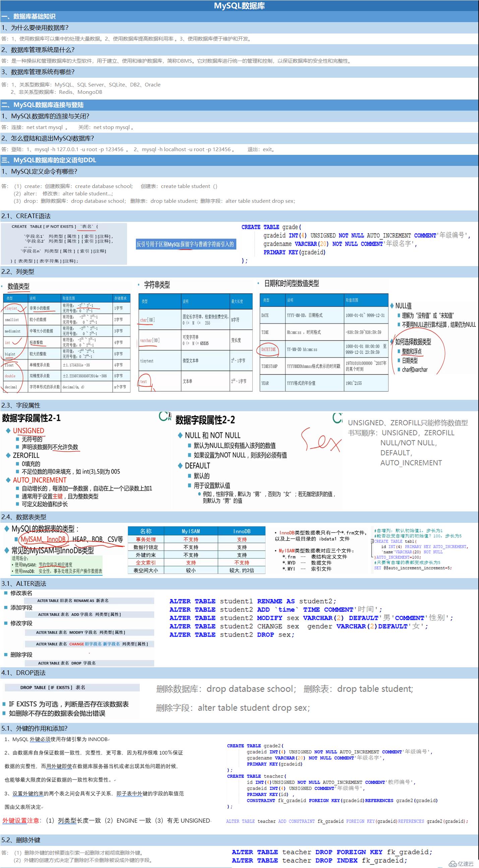The height and width of the screenshot is (868, 479).
Task: Select heading '二、MySQL数据库连接与登陆'
Action: [x=42, y=105]
